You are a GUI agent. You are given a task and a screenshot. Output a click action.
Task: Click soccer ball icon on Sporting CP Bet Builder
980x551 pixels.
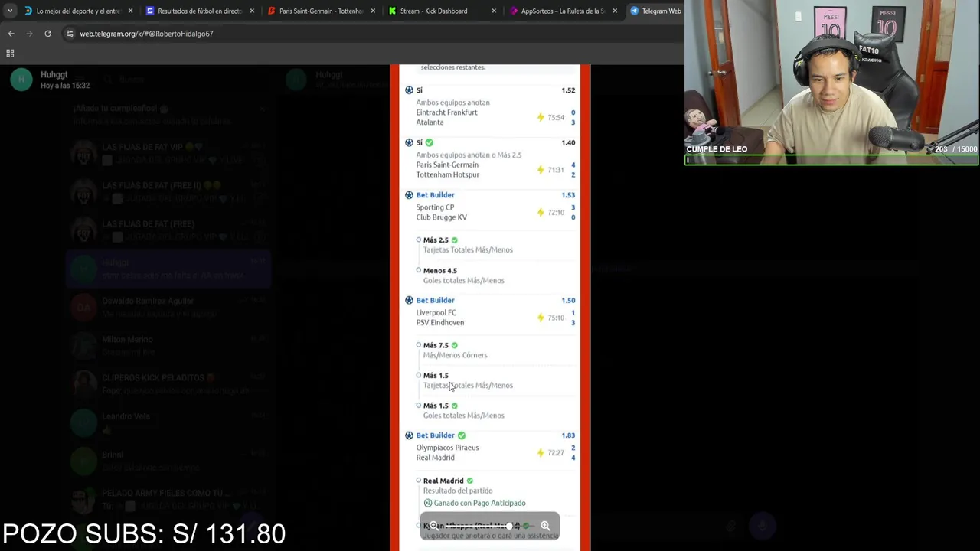409,195
